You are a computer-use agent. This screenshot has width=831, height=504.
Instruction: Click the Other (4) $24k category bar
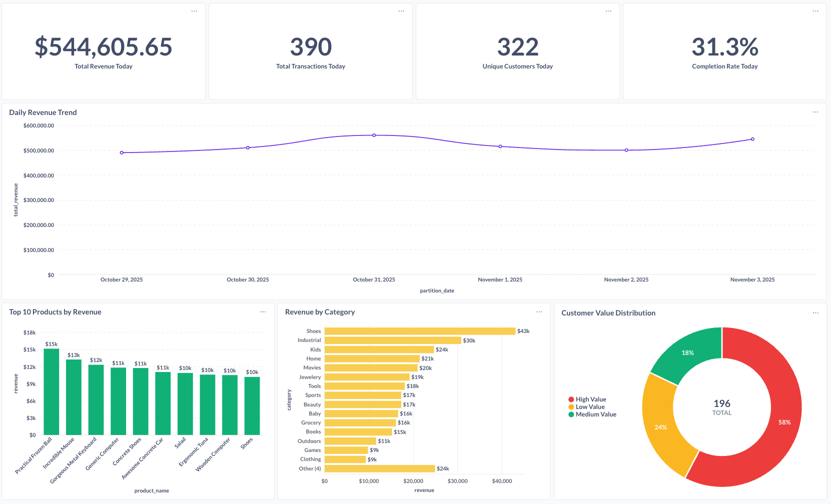tap(380, 468)
